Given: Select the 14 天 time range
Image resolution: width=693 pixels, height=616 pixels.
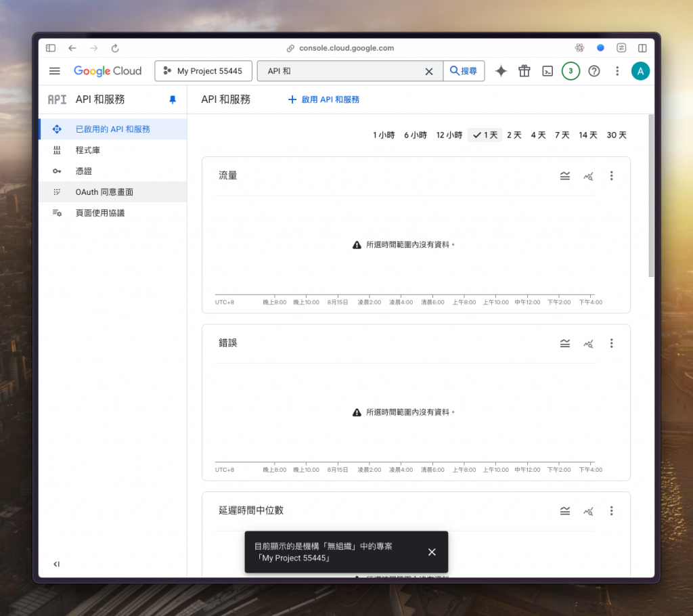Looking at the screenshot, I should pos(588,135).
